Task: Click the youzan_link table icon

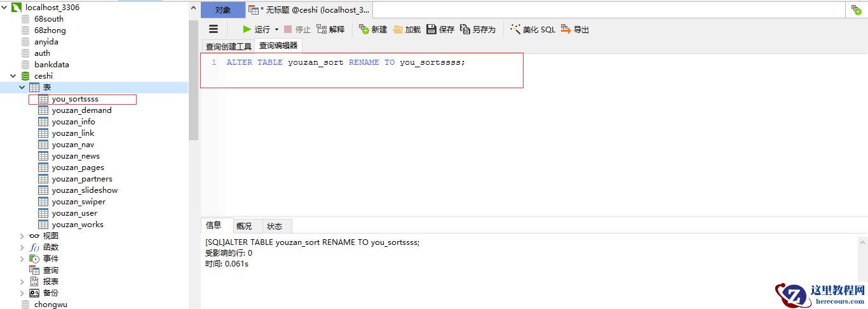Action: 43,133
